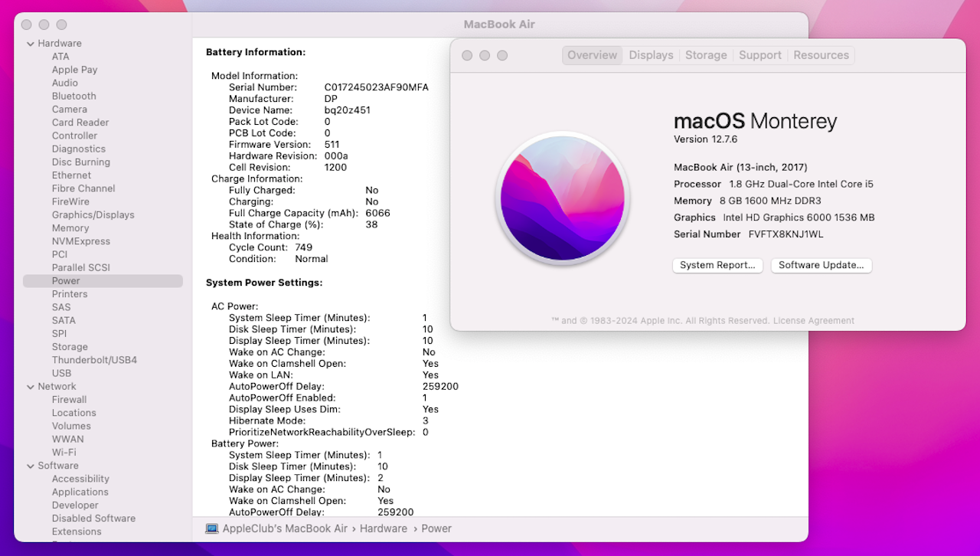Select Card Reader in the sidebar
This screenshot has height=556, width=980.
point(80,123)
